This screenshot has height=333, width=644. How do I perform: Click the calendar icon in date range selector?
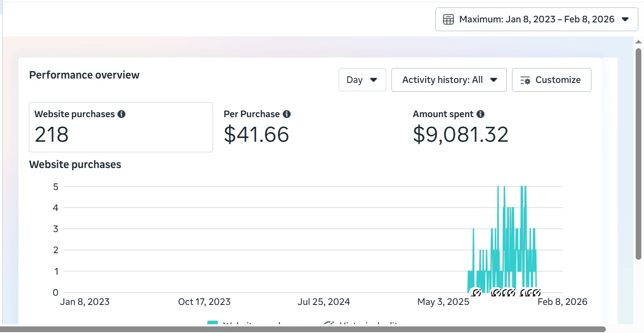(x=448, y=19)
